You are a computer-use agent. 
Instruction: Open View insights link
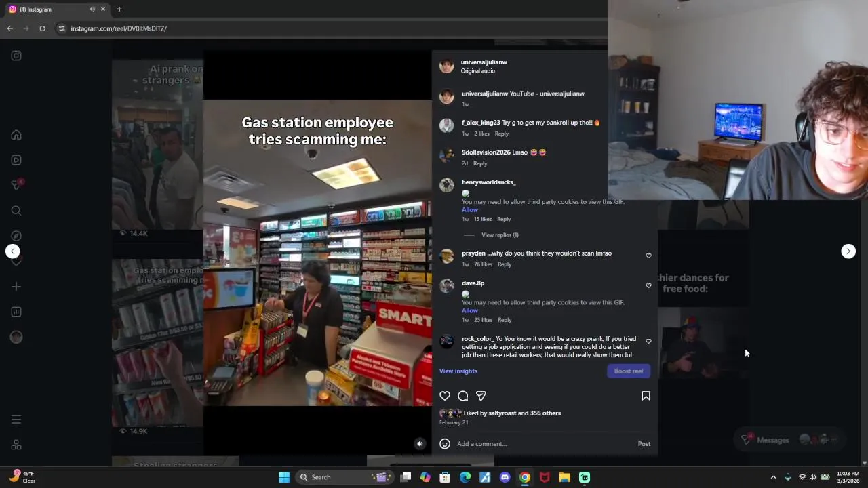[458, 371]
